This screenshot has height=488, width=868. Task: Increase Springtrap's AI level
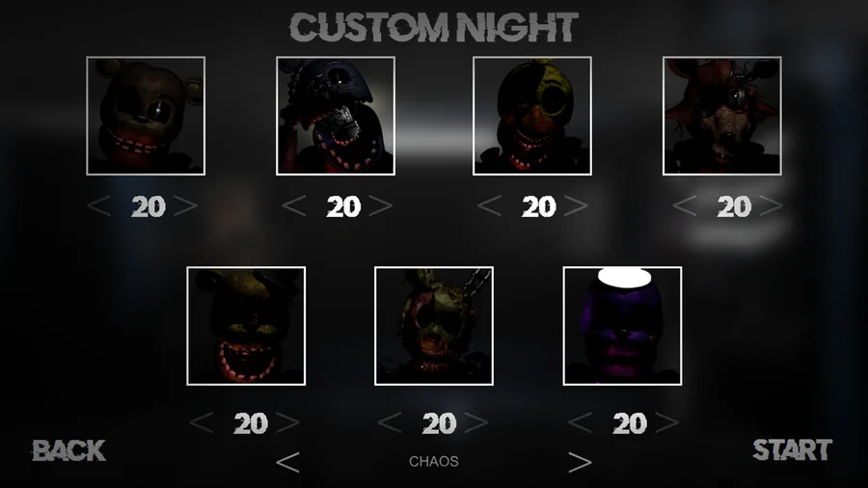point(476,422)
